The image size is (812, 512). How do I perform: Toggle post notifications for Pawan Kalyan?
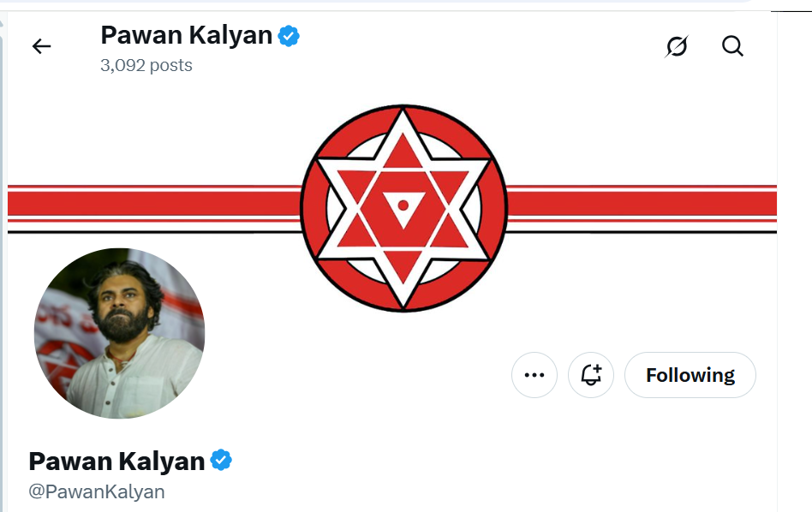(x=591, y=375)
